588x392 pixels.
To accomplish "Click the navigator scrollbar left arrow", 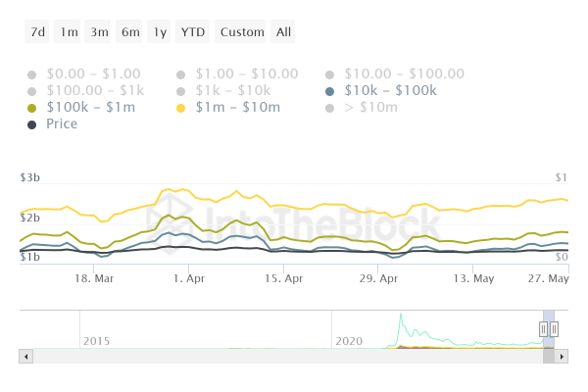I will (26, 356).
